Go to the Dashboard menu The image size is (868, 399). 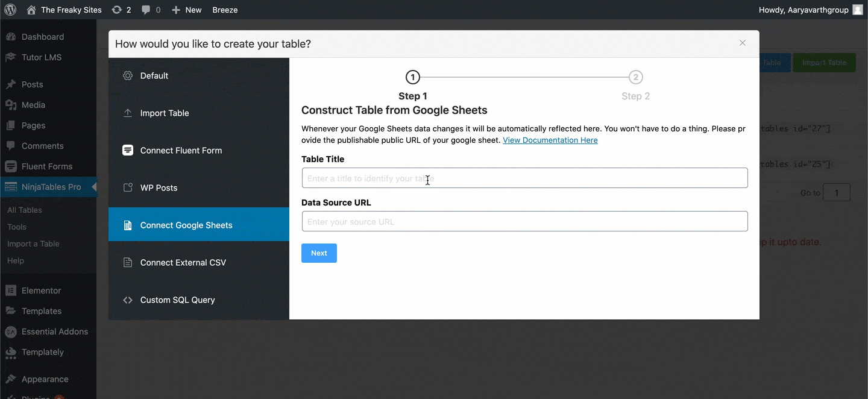tap(48, 37)
